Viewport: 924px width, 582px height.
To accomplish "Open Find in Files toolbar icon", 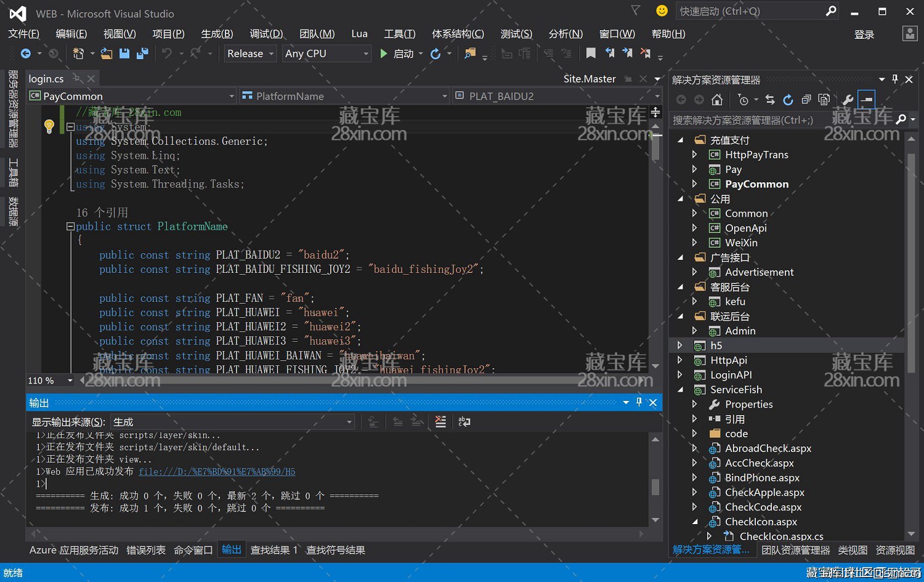I will [470, 54].
